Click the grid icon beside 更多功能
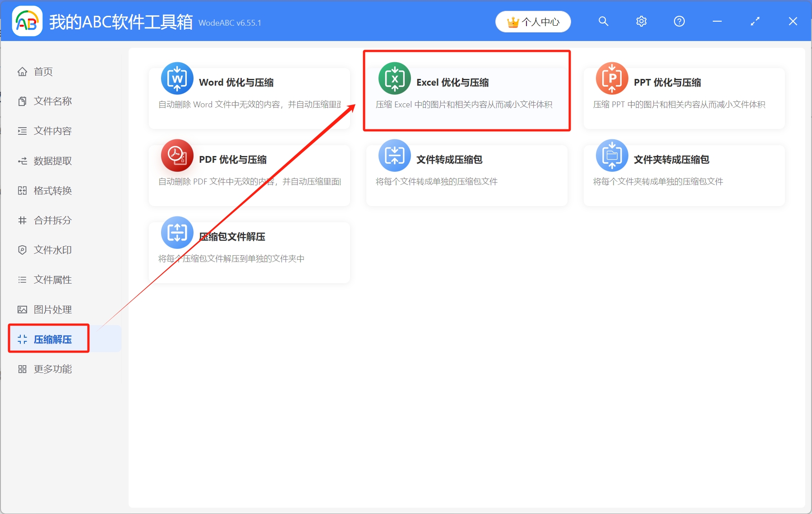 pyautogui.click(x=22, y=369)
